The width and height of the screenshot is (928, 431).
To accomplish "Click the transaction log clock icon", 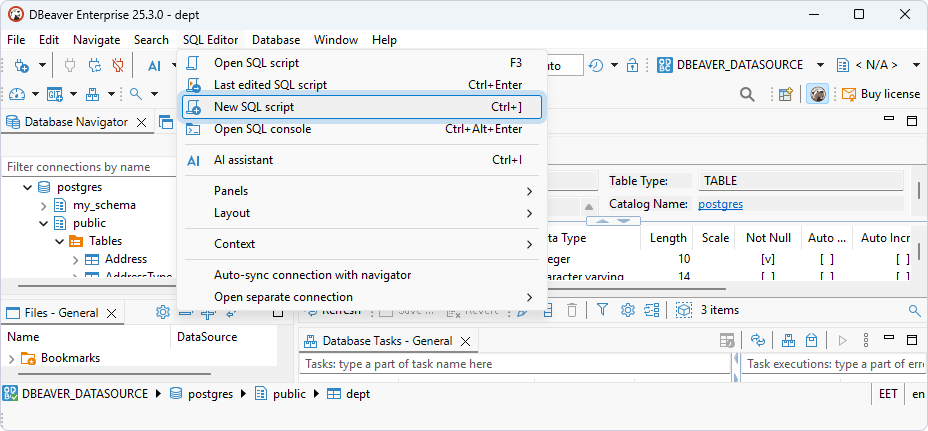I will point(595,65).
